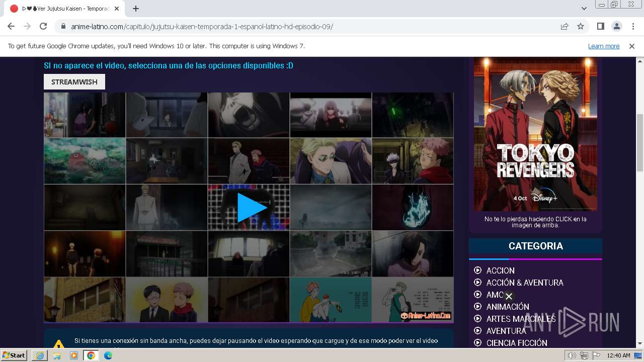Open the ANIMACIÓN category
Screen dimensions: 644x362
click(x=508, y=307)
